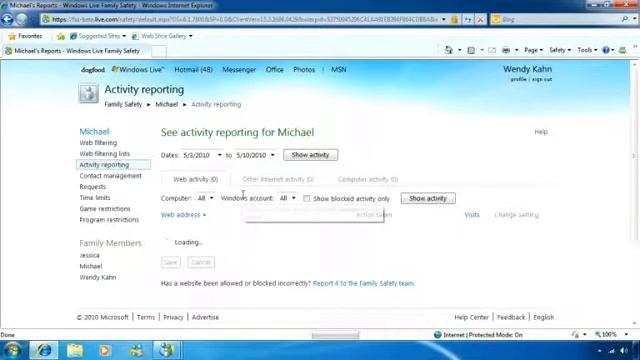Screen dimensions: 640x360
Task: Click the Windows Live logo
Action: pyautogui.click(x=138, y=70)
